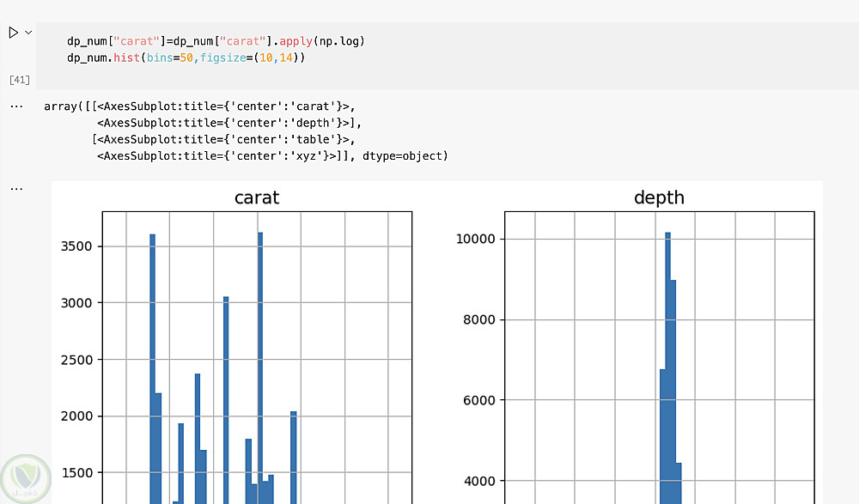Click the dp_num.hist code line
Screen dimensions: 859x504
pos(186,58)
